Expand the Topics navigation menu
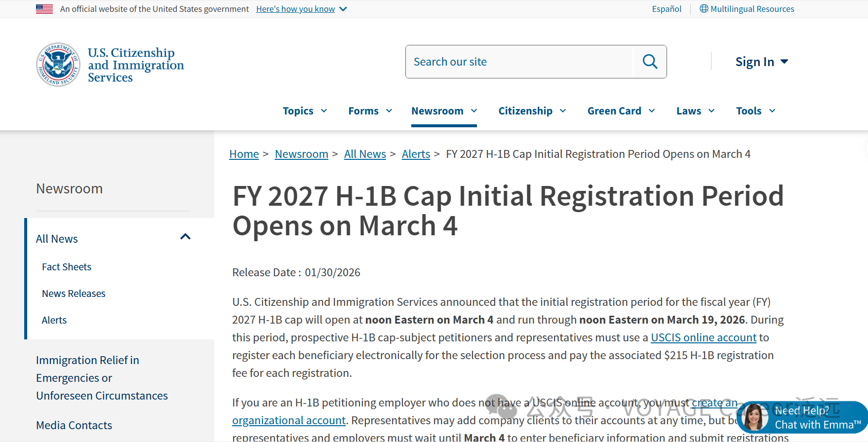Image resolution: width=868 pixels, height=442 pixels. [x=304, y=111]
